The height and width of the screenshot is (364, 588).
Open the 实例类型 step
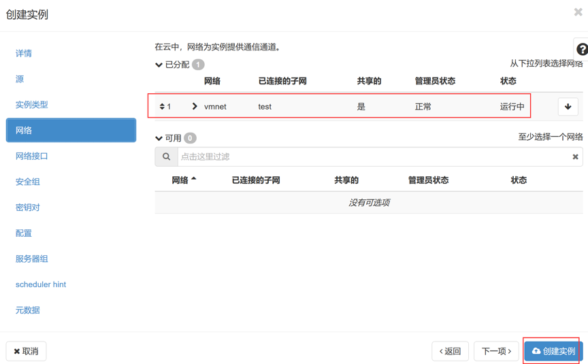(x=31, y=105)
